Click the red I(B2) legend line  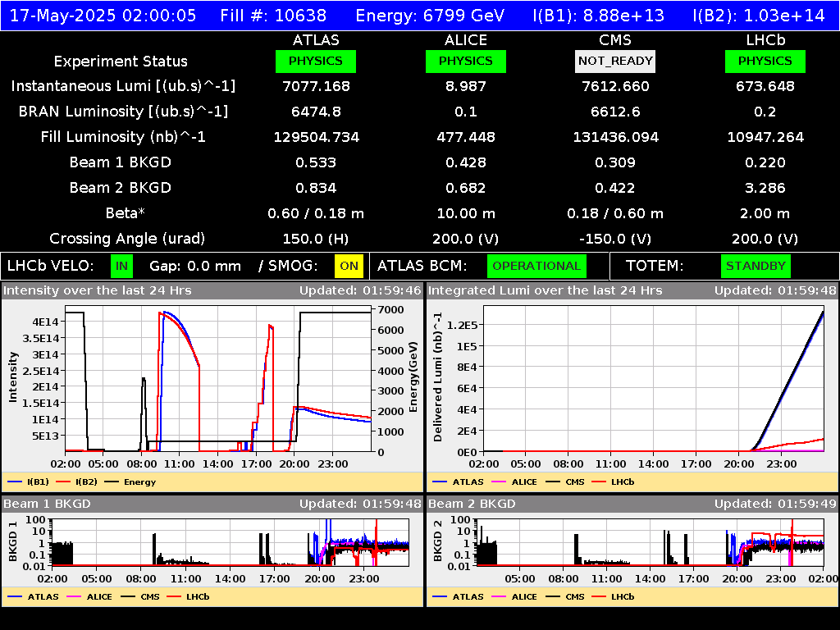click(x=63, y=482)
